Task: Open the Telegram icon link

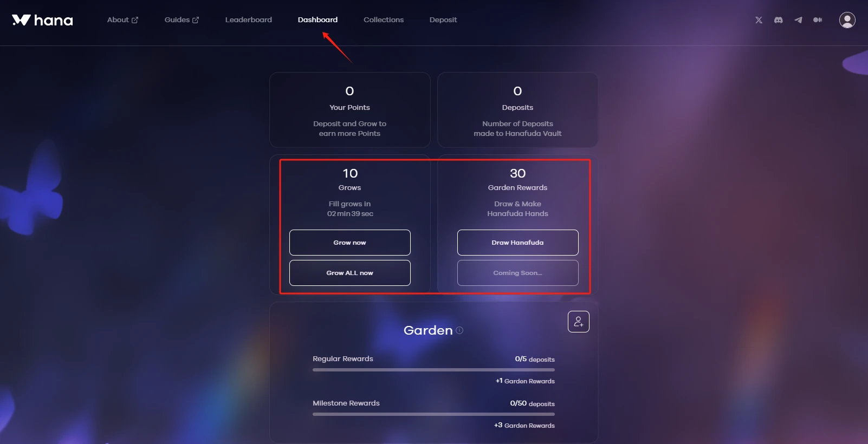Action: [798, 20]
